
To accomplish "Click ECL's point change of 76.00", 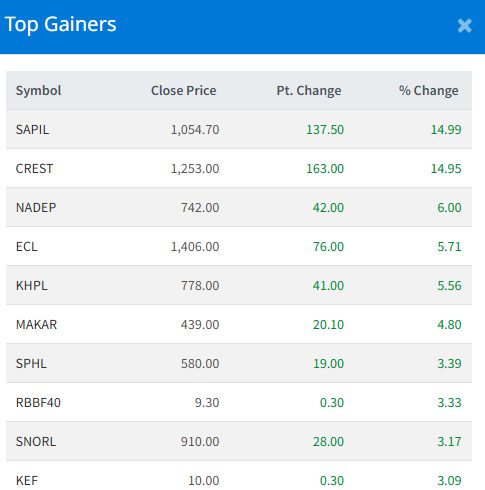I will (x=328, y=246).
